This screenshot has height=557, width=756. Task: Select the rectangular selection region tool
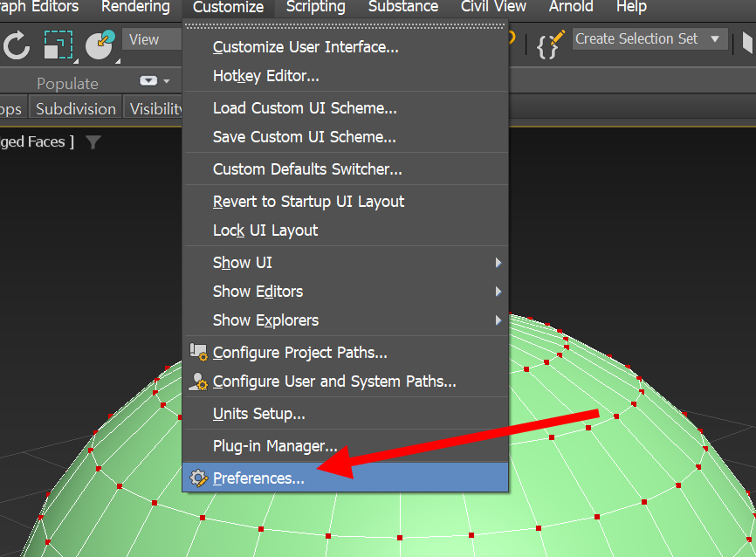pos(58,45)
